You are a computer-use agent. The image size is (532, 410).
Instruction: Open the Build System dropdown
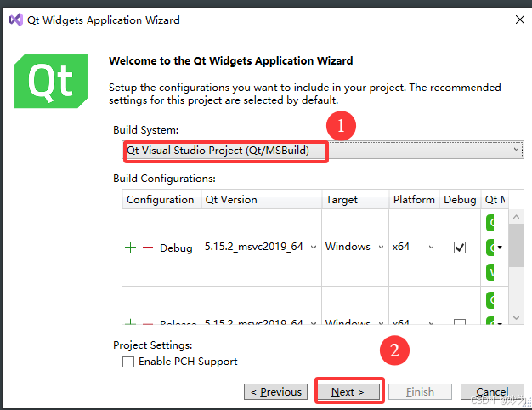[x=323, y=151]
